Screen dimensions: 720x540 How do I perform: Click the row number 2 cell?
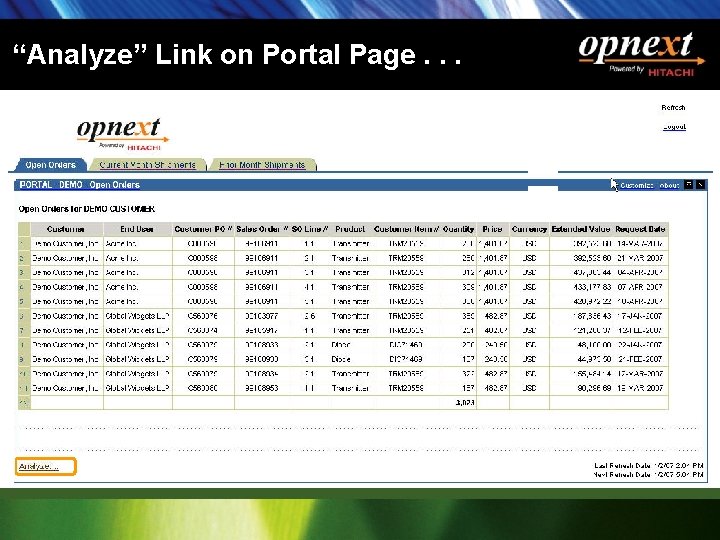coord(22,259)
